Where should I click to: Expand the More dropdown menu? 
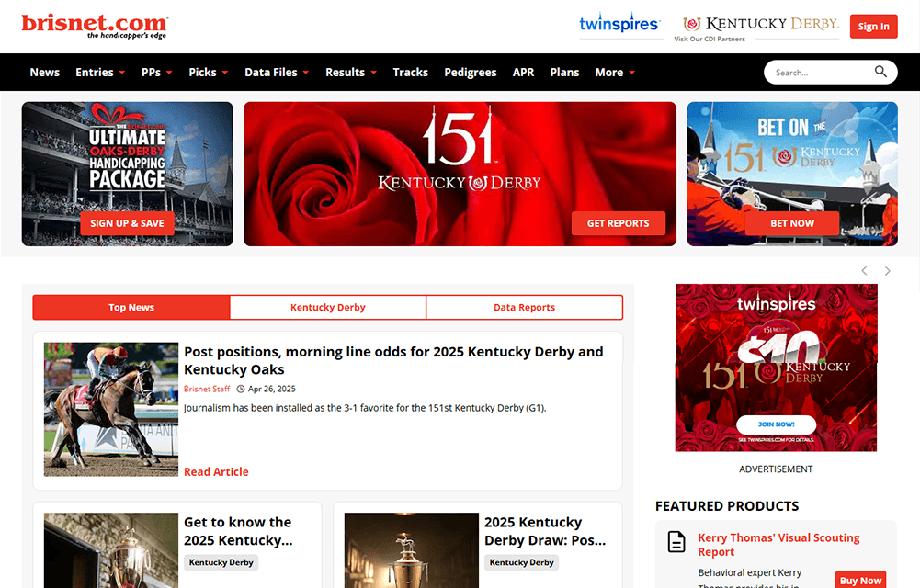click(615, 72)
